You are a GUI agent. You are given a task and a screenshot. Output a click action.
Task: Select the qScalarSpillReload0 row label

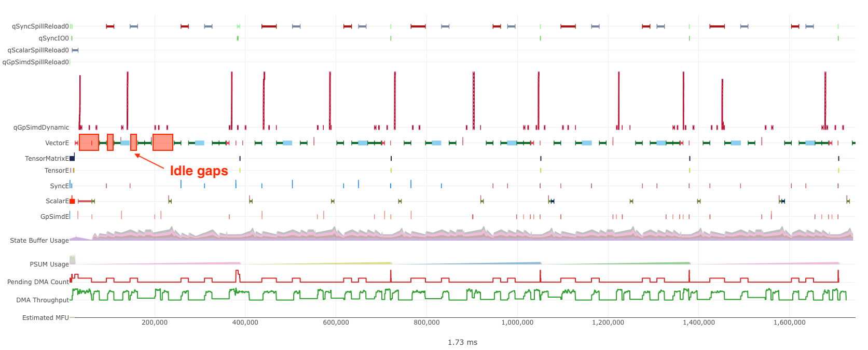pos(38,50)
